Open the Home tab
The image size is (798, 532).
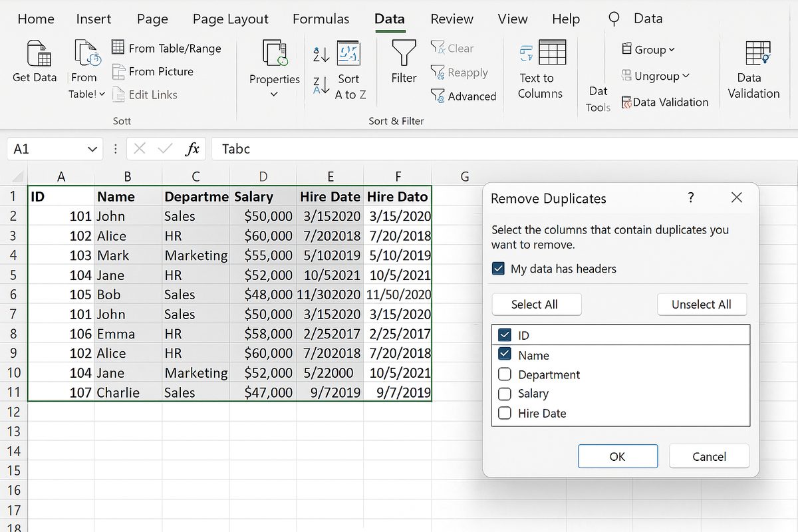[x=36, y=19]
